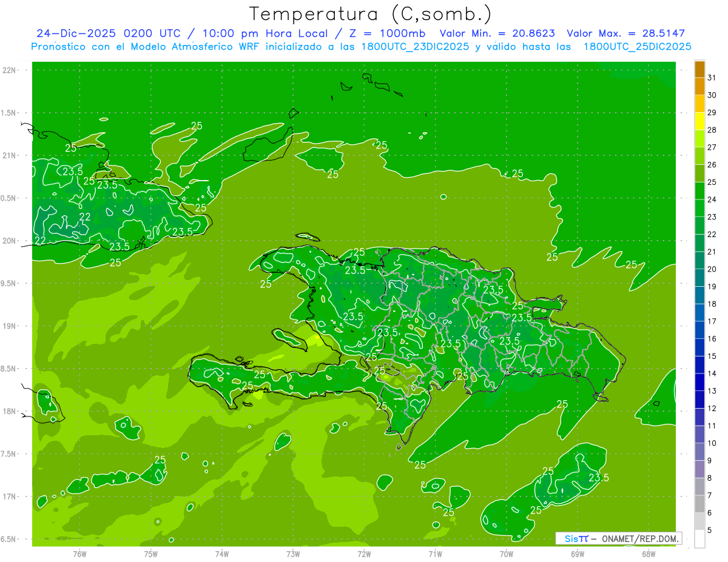The height and width of the screenshot is (562, 728).
Task: Pick the color scale swatch between 20 and 21
Action: pos(699,260)
